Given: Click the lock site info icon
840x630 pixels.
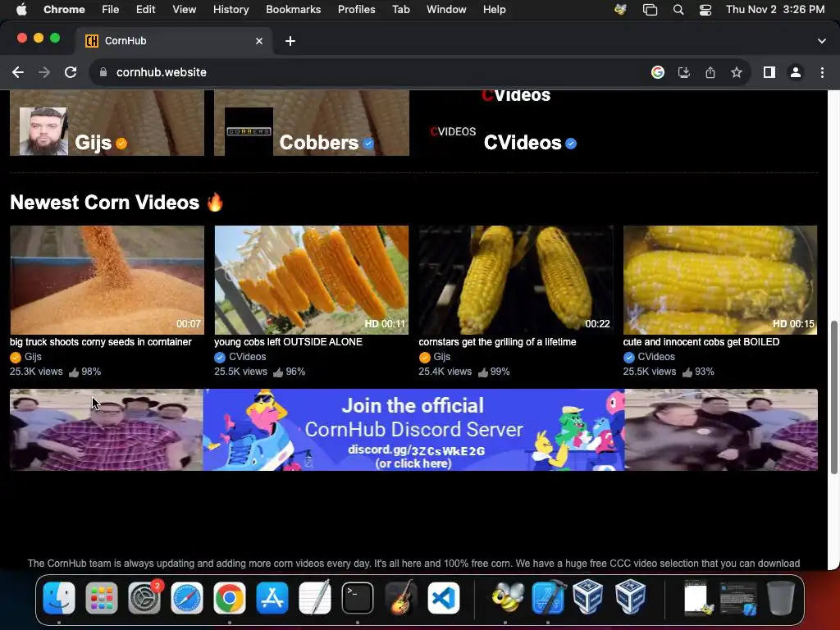Looking at the screenshot, I should pos(103,72).
